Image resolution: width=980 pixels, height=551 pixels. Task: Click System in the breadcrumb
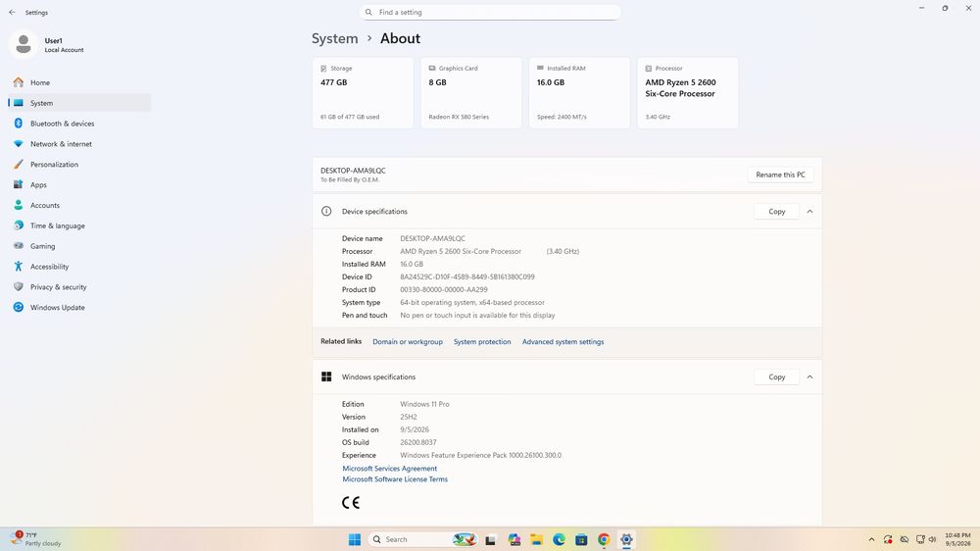point(334,38)
